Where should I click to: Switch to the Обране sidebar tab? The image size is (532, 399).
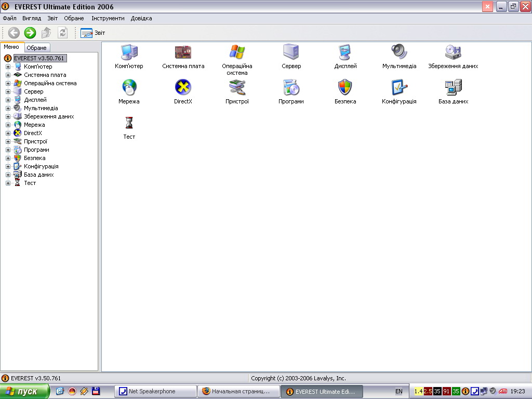click(x=37, y=48)
